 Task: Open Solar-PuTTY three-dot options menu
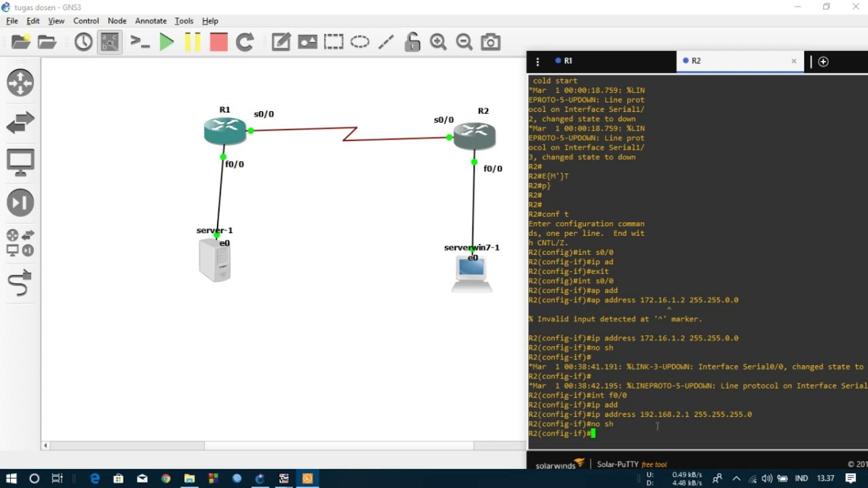coord(538,62)
